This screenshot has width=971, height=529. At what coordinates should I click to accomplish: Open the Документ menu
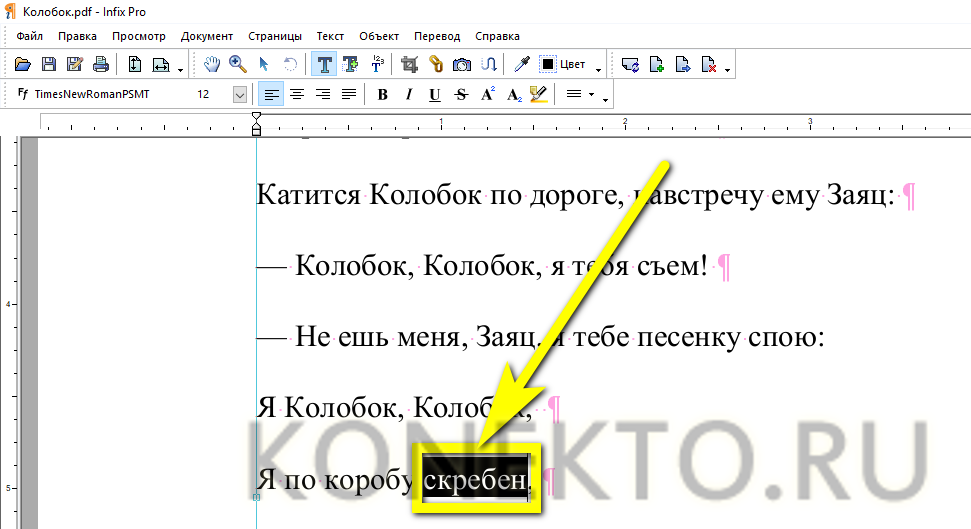206,36
